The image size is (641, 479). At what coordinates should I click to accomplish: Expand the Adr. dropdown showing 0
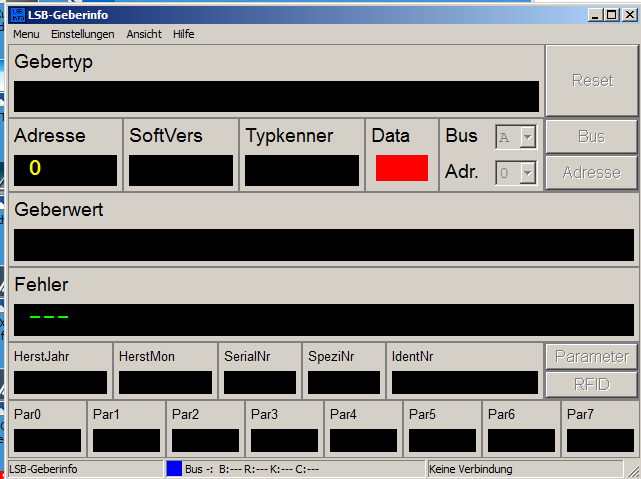(x=528, y=173)
